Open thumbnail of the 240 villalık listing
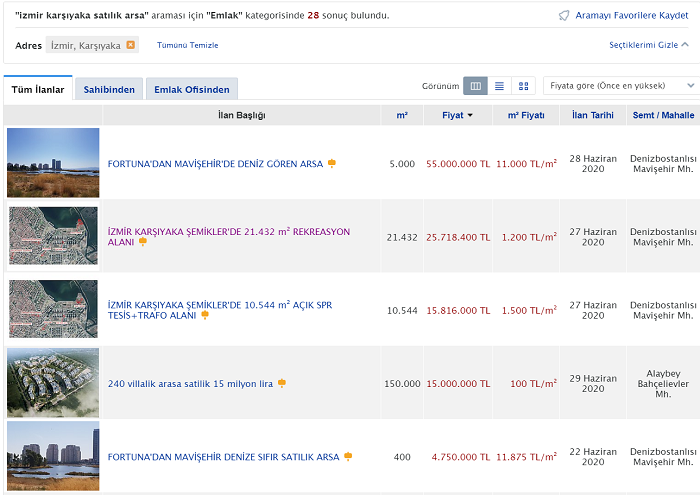The height and width of the screenshot is (495, 700). (53, 382)
